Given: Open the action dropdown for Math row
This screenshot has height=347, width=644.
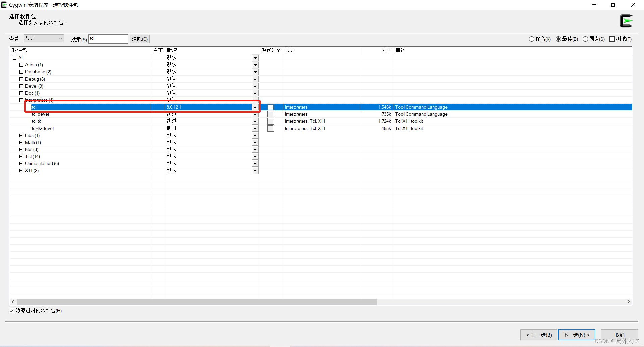Looking at the screenshot, I should (x=255, y=143).
